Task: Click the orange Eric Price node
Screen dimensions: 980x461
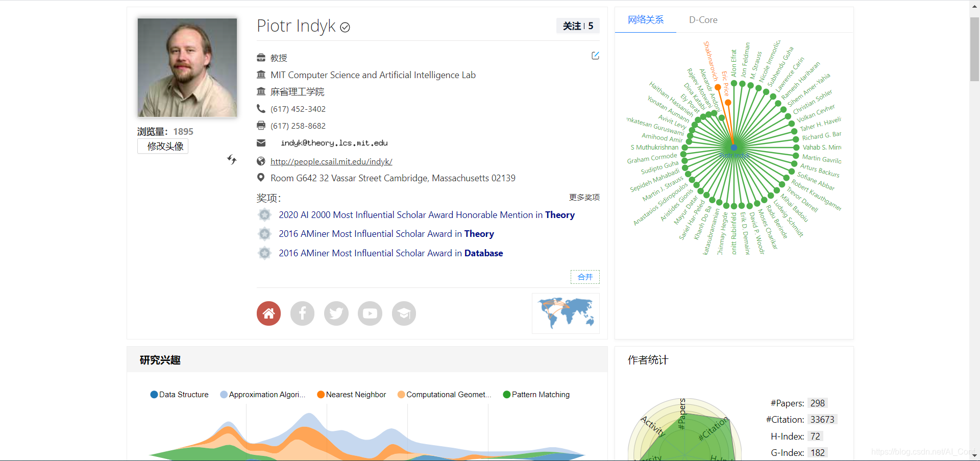Action: point(728,103)
